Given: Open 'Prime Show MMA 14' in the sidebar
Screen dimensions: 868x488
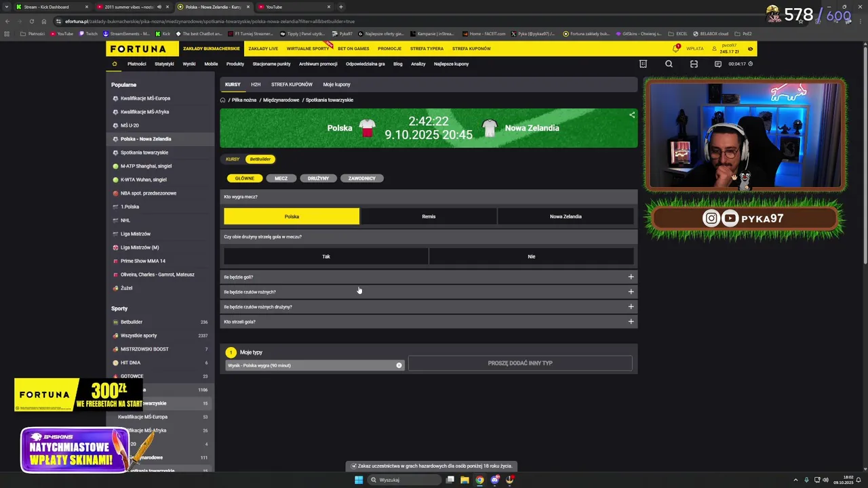Looking at the screenshot, I should [x=143, y=261].
